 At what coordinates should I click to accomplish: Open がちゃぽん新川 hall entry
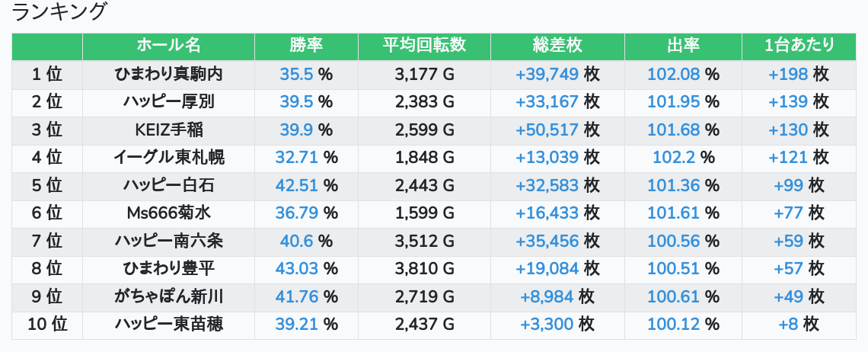click(168, 297)
